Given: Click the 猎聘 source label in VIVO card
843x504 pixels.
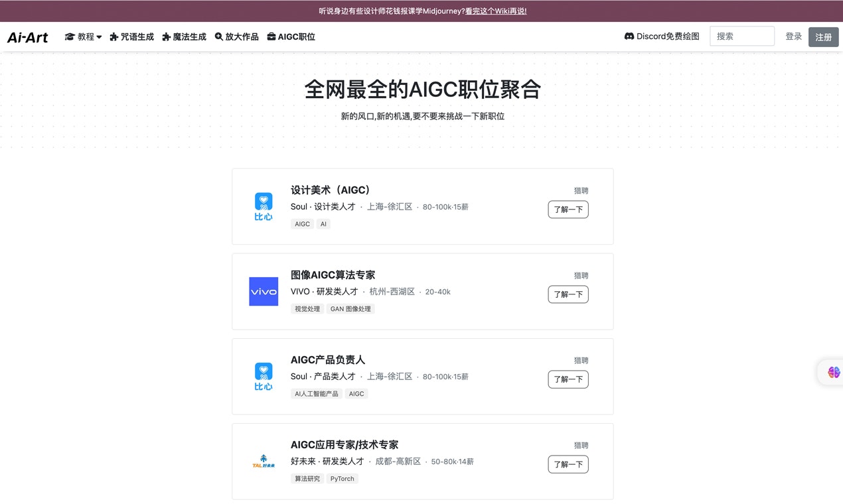Looking at the screenshot, I should point(581,275).
